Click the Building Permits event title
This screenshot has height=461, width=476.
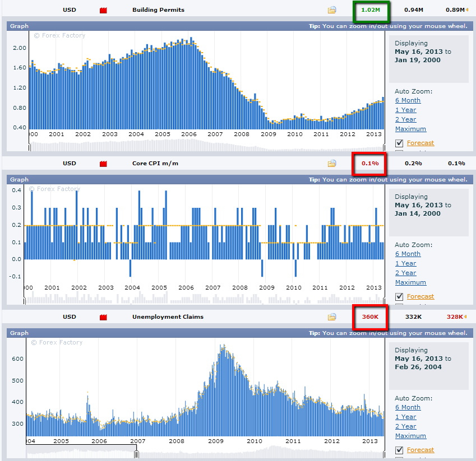click(x=158, y=10)
